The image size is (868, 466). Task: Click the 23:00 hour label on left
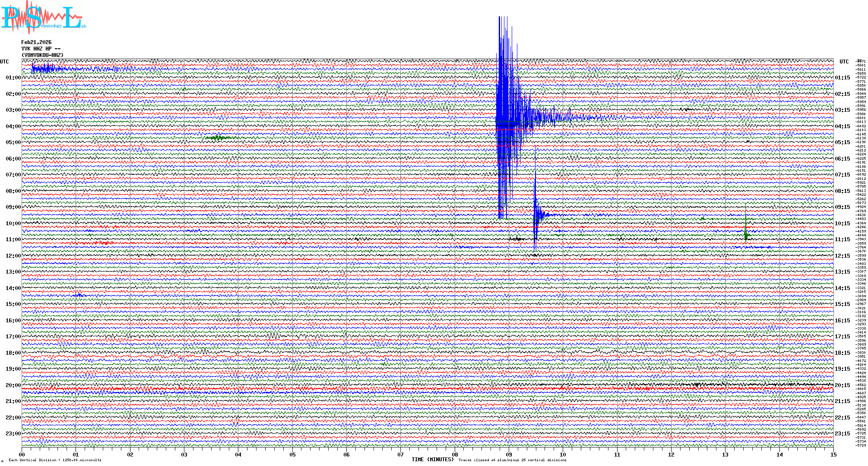point(13,434)
